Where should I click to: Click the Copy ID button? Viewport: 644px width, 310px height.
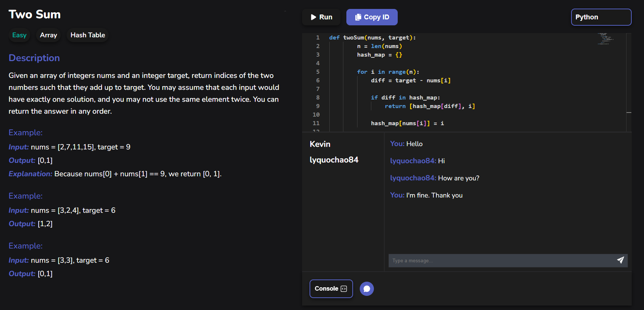[x=372, y=17]
